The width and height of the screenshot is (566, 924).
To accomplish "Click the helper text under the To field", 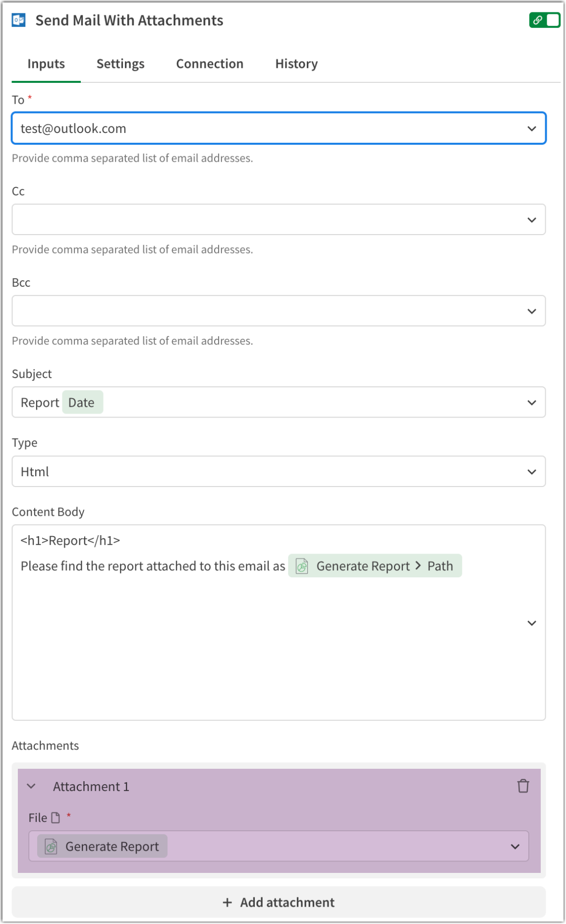I will [x=132, y=158].
